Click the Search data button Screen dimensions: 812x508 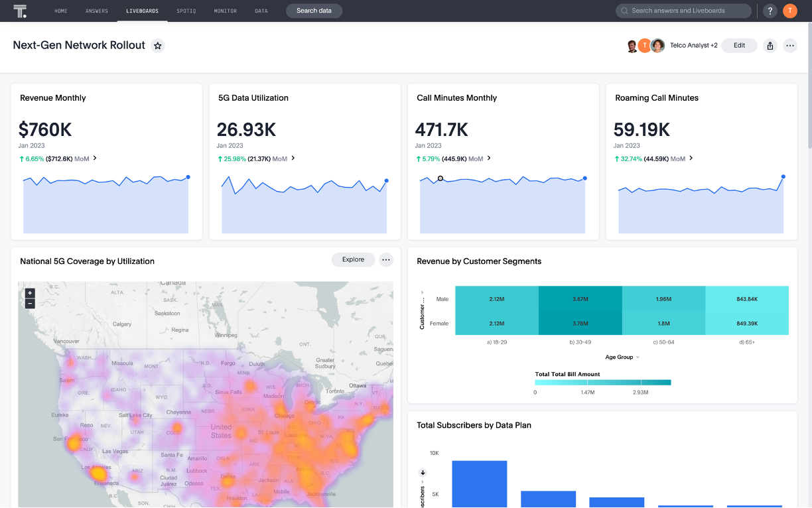point(314,11)
